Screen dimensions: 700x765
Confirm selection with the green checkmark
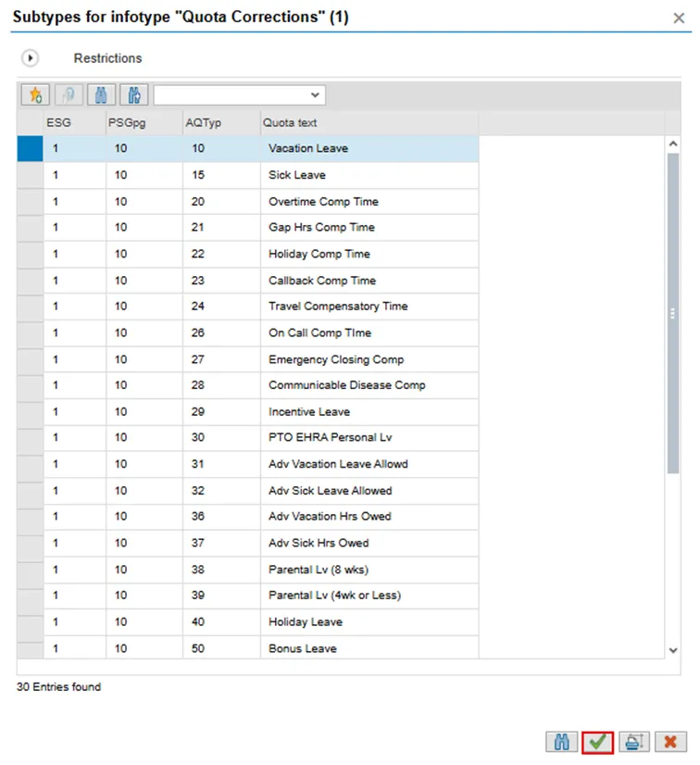(598, 741)
